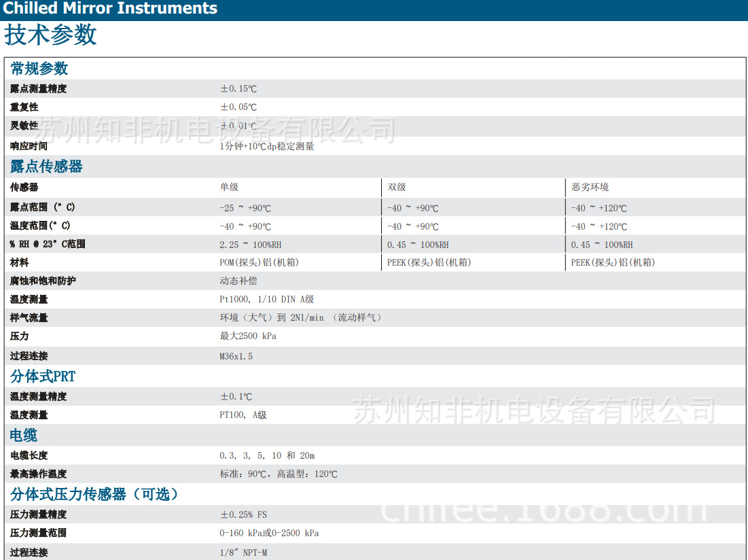The width and height of the screenshot is (748, 560).
Task: Select the 0-160 kPa或0-2500 kPa value
Action: point(269,533)
